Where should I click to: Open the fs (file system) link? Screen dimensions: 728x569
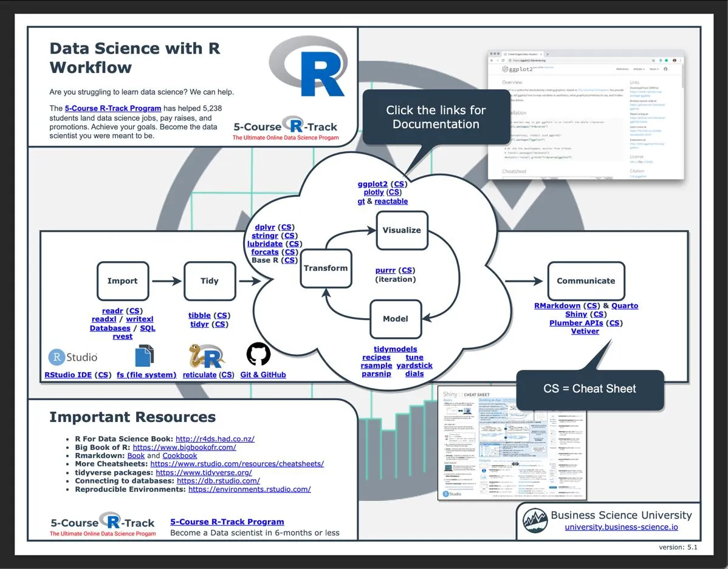tap(146, 375)
